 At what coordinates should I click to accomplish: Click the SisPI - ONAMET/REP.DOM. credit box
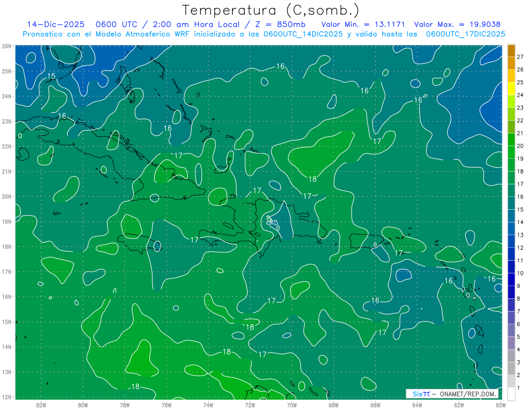tap(452, 394)
